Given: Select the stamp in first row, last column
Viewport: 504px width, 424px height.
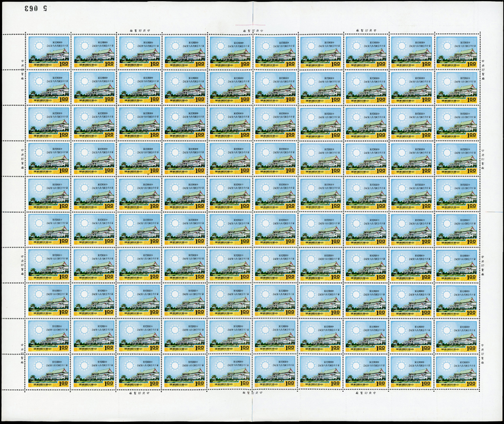Looking at the screenshot, I should click(x=456, y=51).
